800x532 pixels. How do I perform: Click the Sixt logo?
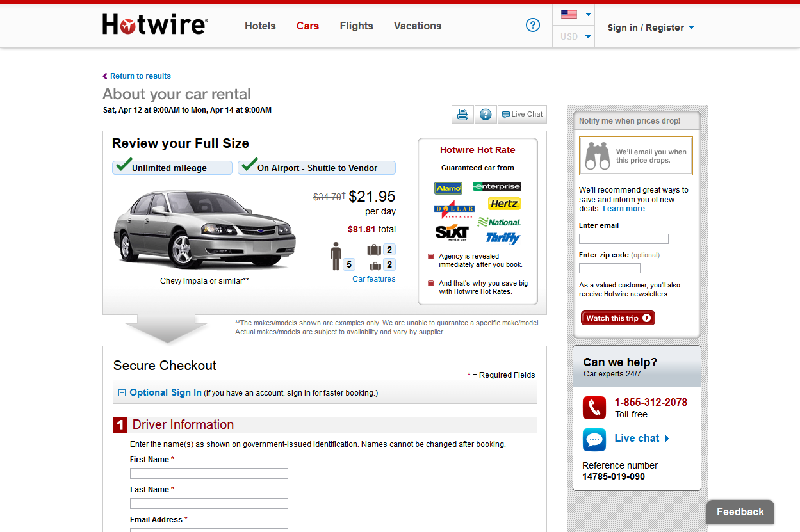click(452, 232)
